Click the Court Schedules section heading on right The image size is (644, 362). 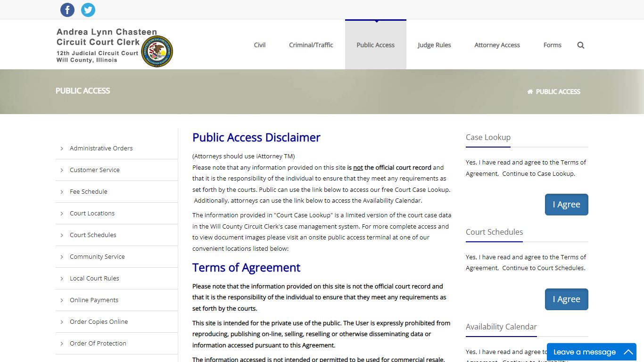click(494, 232)
